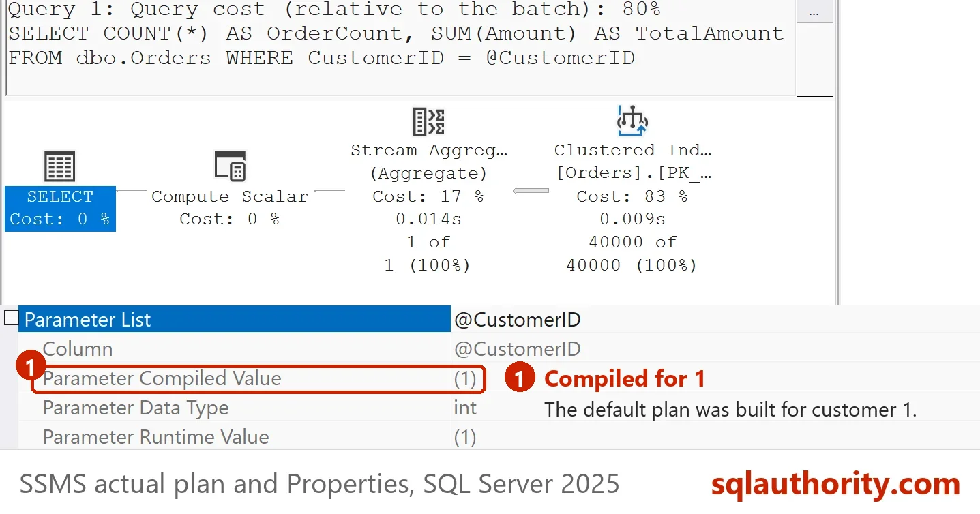Click the int data type value
The image size is (980, 514).
pyautogui.click(x=465, y=408)
